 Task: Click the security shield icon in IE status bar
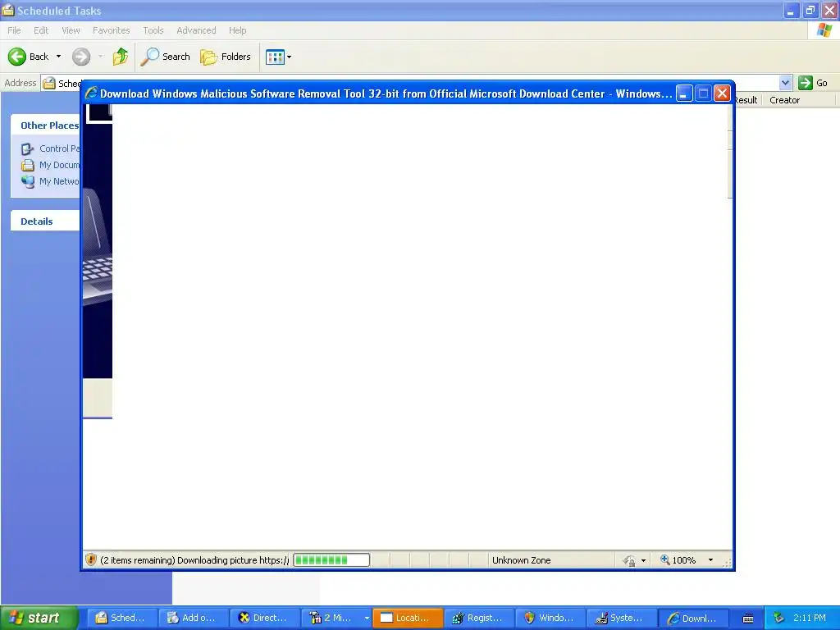[x=91, y=559]
